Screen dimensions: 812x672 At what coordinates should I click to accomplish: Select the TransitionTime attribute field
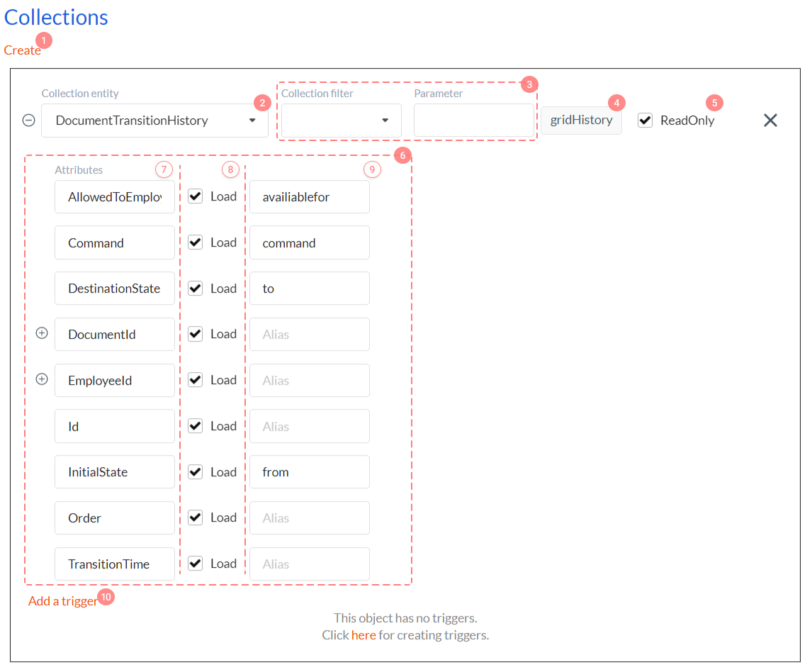115,564
